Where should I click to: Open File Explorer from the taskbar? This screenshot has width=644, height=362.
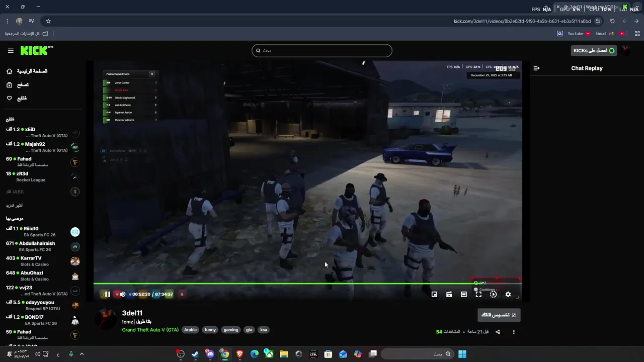coord(284,354)
